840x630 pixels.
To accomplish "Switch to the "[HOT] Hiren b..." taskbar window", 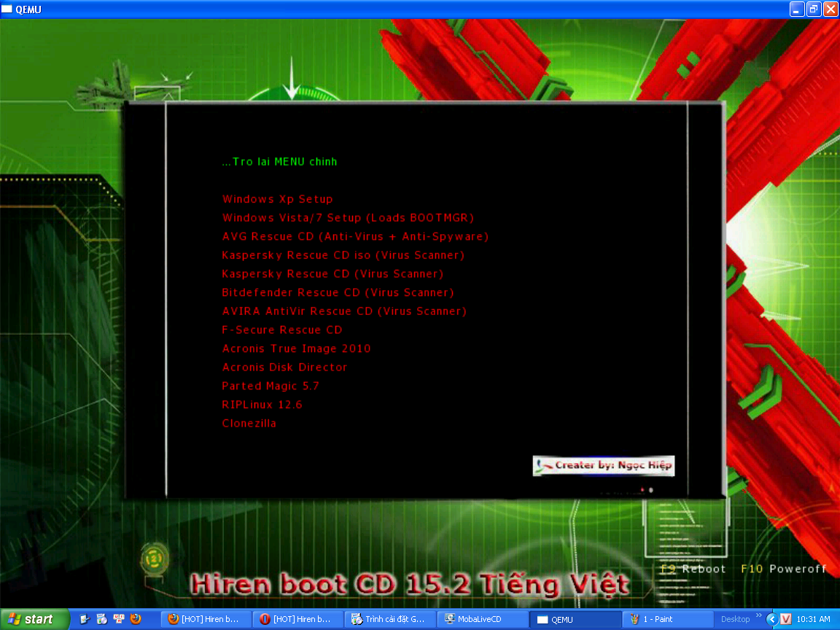I will (205, 619).
